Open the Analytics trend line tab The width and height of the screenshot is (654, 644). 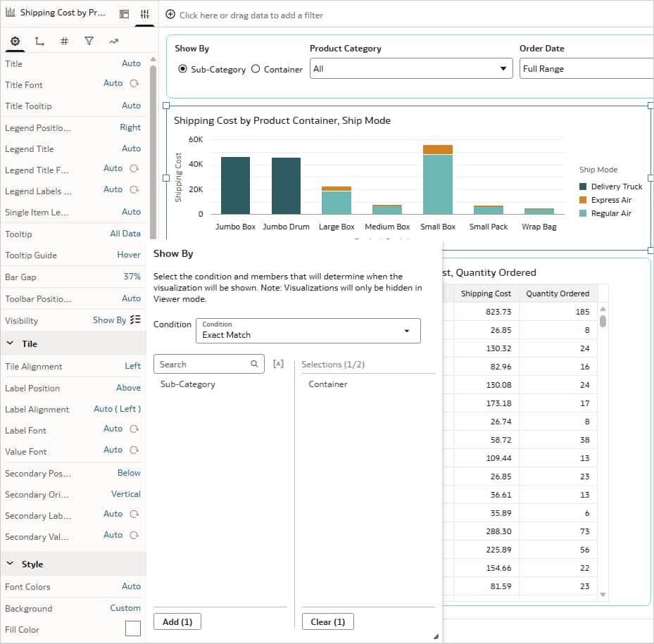(x=113, y=42)
